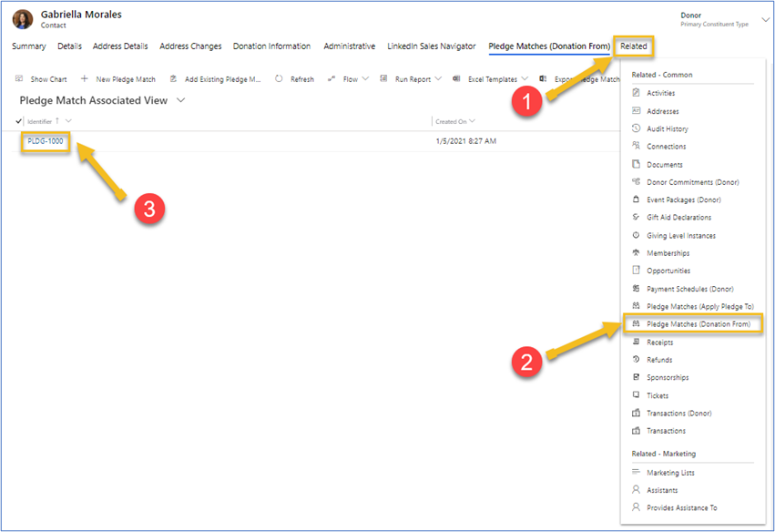This screenshot has width=775, height=532.
Task: Click Donor Commitments (Donor) icon
Action: coord(636,182)
